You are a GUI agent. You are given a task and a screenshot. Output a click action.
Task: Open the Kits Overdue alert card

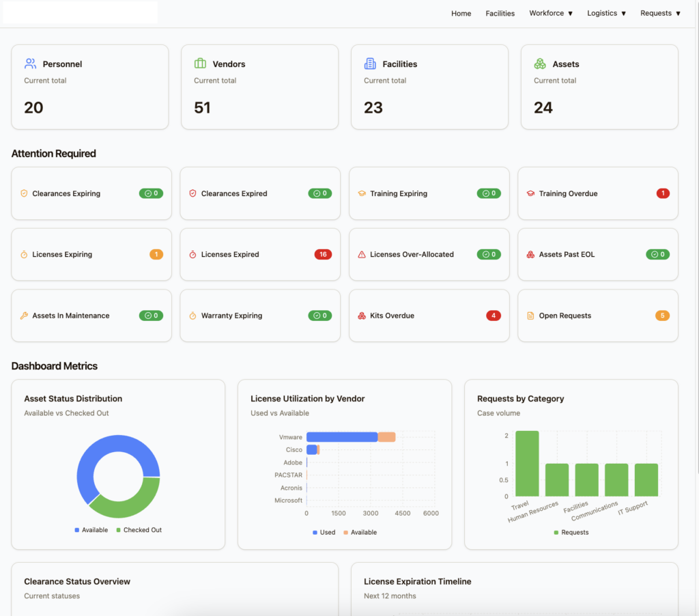pyautogui.click(x=429, y=316)
